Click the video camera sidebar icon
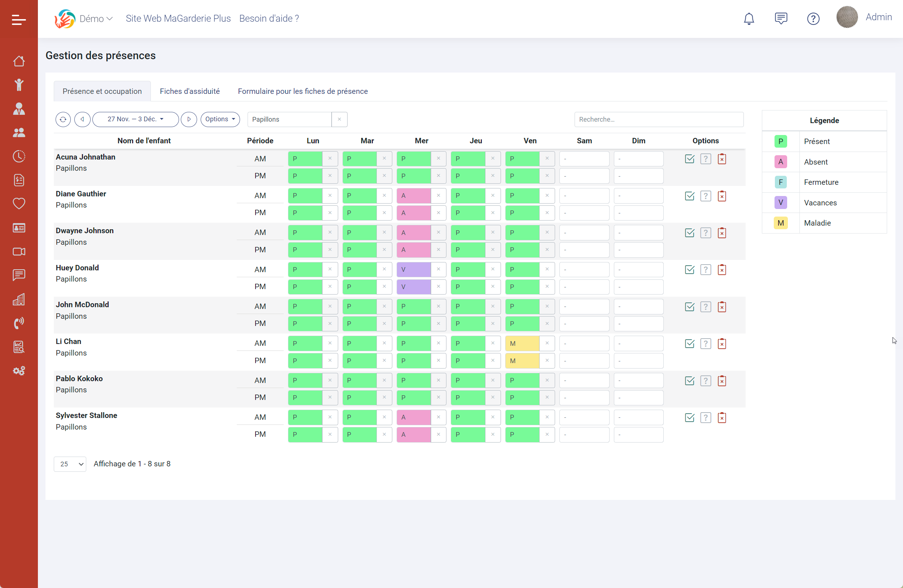Screen dimensions: 903x588 (x=19, y=252)
